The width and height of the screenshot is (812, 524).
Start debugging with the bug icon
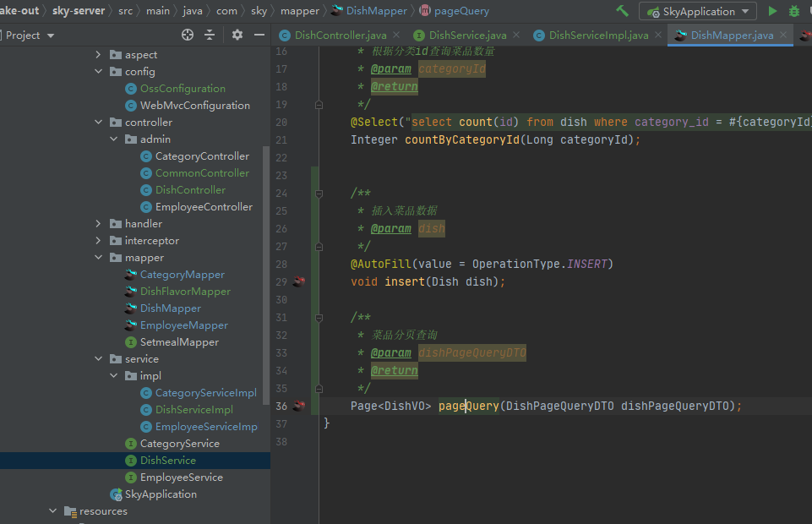click(x=794, y=11)
